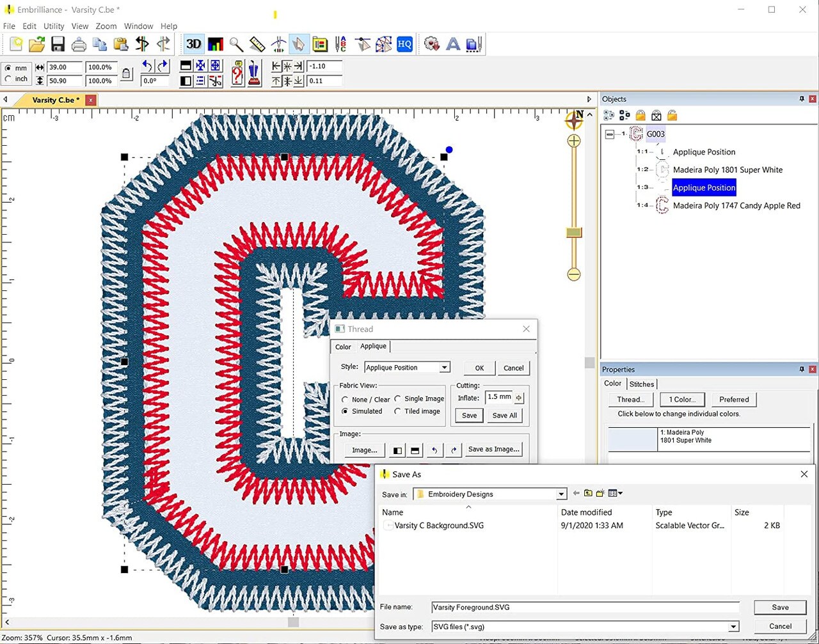Select the 3D stitch view tool
Screen dimensions: 819x644
194,43
